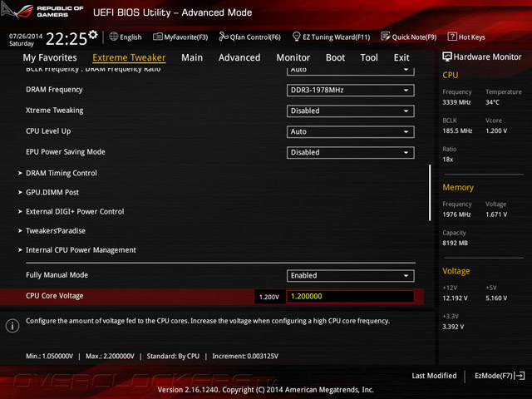Expand Tweakers' Paradise submenu

(56, 231)
